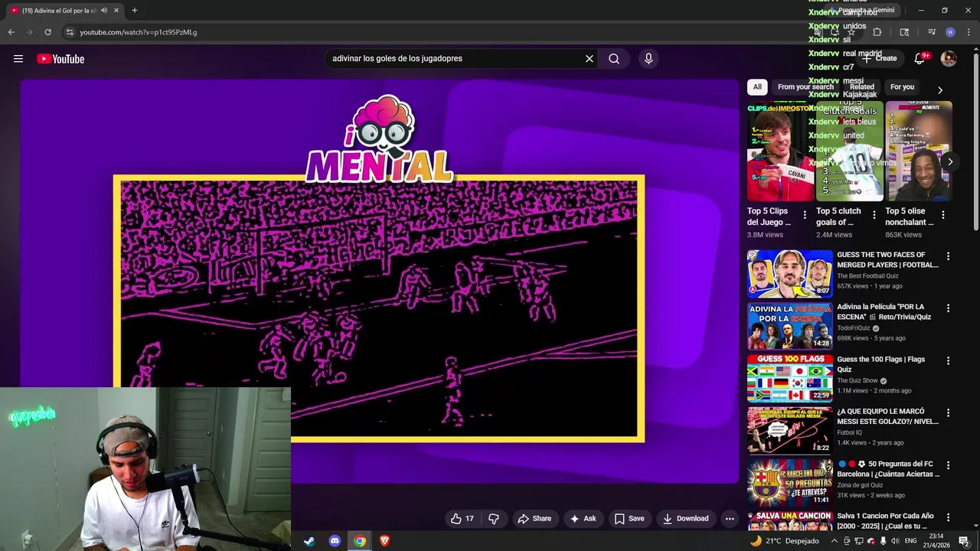Open Discord from the taskbar
980x551 pixels.
(x=335, y=541)
